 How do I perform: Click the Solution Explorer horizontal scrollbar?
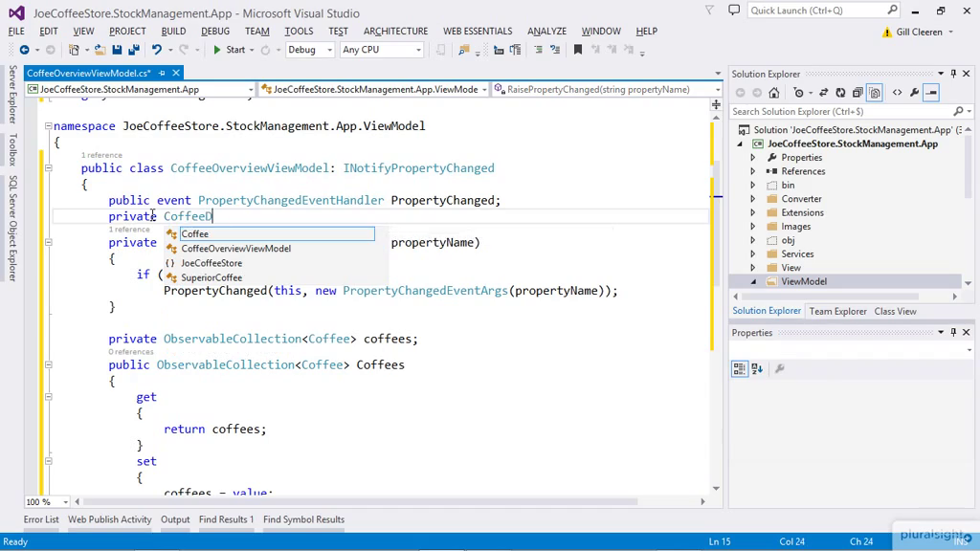pos(830,297)
